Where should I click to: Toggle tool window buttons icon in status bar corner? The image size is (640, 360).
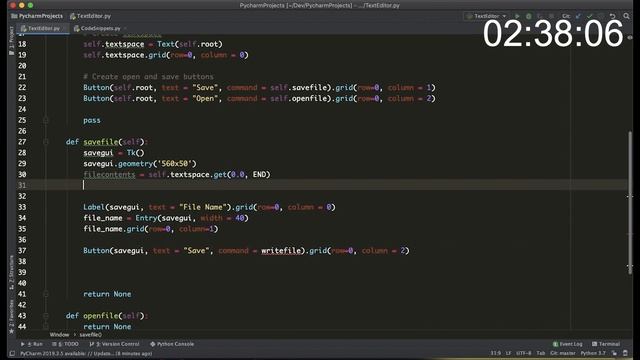pos(12,353)
